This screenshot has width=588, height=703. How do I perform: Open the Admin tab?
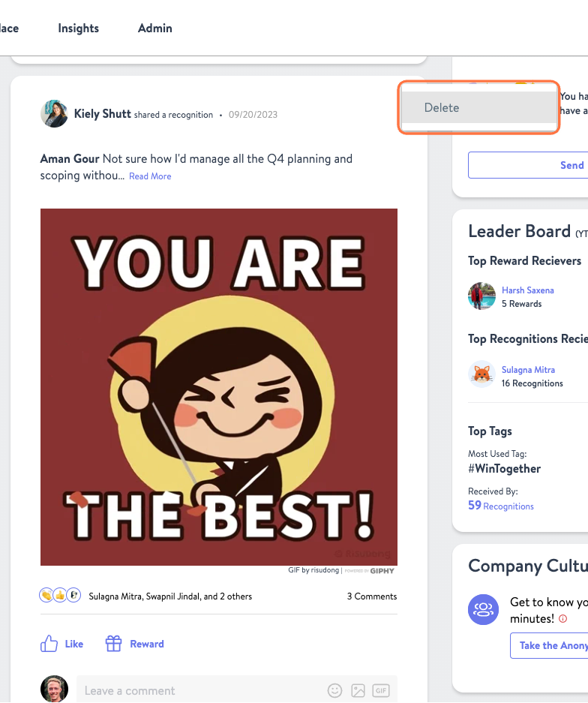154,29
